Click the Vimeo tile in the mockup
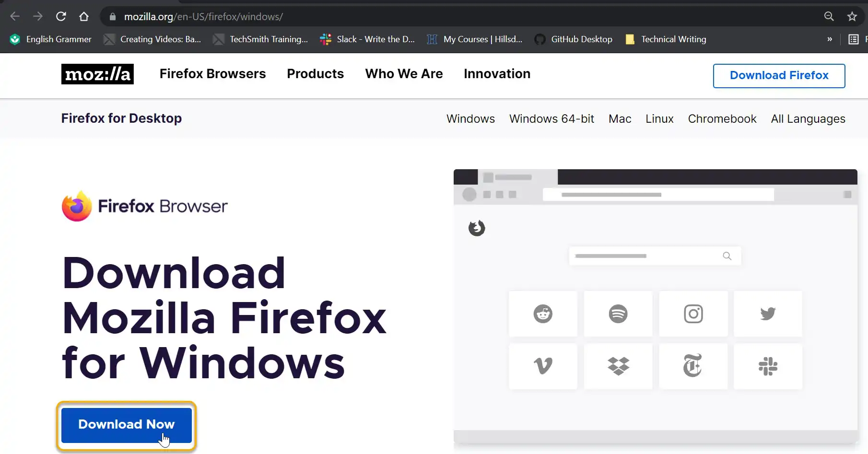Viewport: 868px width, 454px height. tap(543, 366)
